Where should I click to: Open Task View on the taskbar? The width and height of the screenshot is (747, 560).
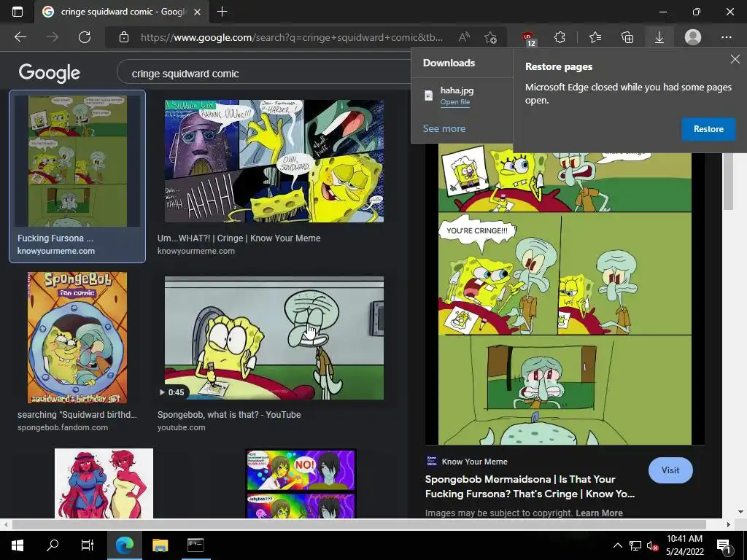click(88, 545)
